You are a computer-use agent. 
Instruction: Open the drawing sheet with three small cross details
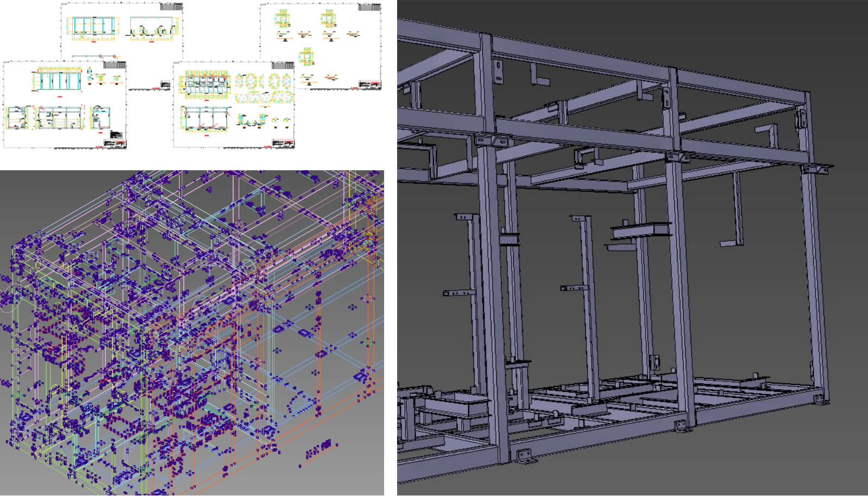pos(321,46)
